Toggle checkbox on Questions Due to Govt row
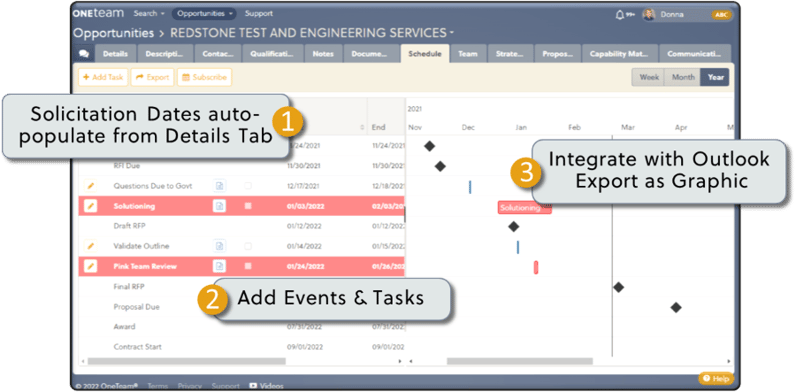 coord(248,186)
